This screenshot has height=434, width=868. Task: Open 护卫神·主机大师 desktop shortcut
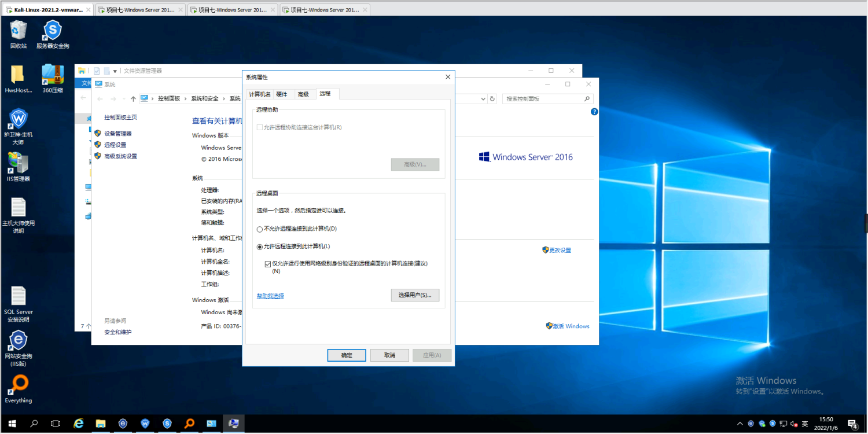[x=19, y=127]
